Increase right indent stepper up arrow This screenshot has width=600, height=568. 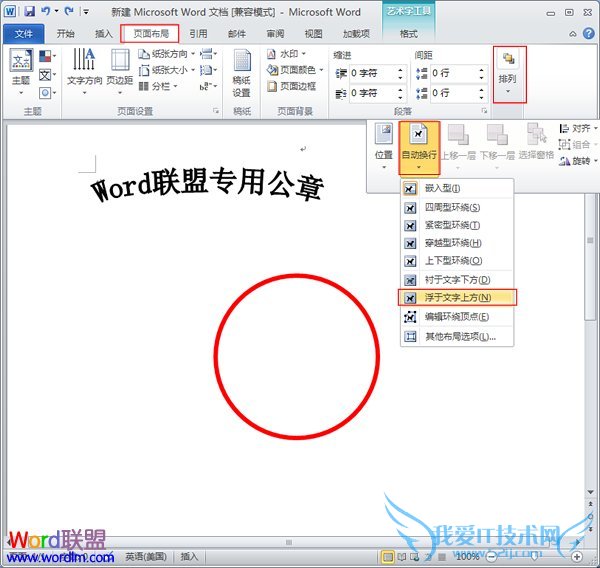click(400, 90)
